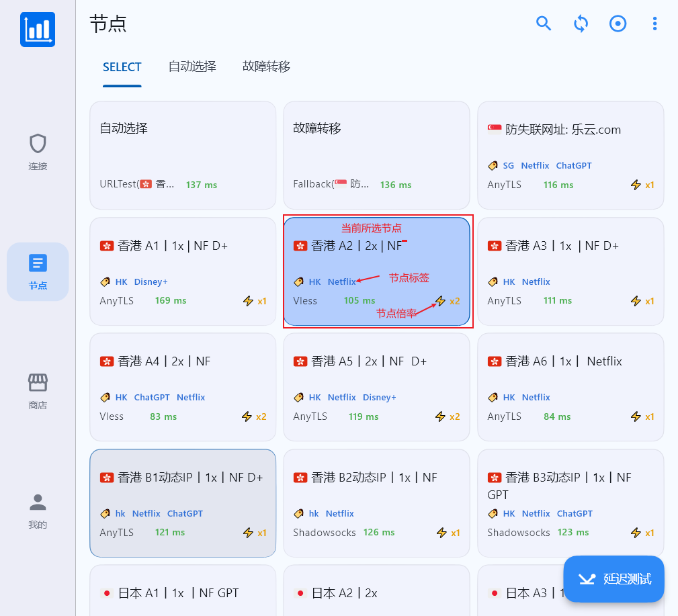Open the 节点 sidebar item

point(38,271)
